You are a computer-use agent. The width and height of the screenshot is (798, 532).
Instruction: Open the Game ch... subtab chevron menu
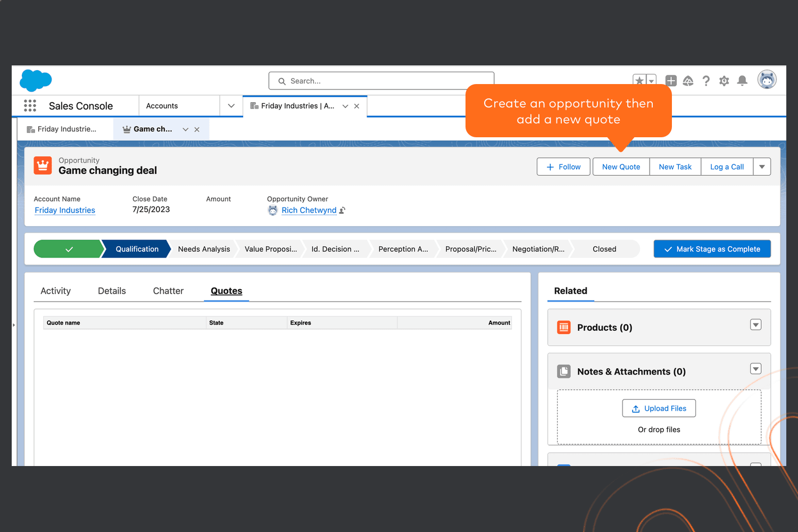pos(186,129)
